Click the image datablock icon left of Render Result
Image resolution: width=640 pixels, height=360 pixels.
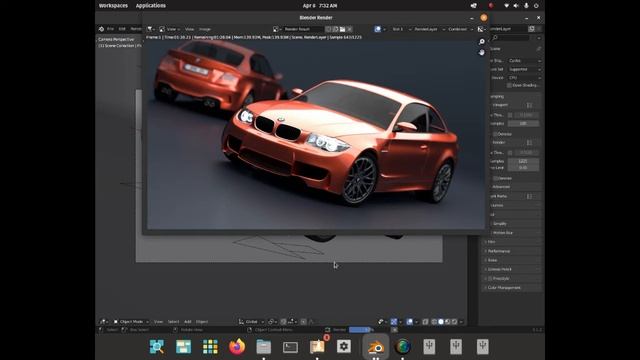(x=276, y=29)
